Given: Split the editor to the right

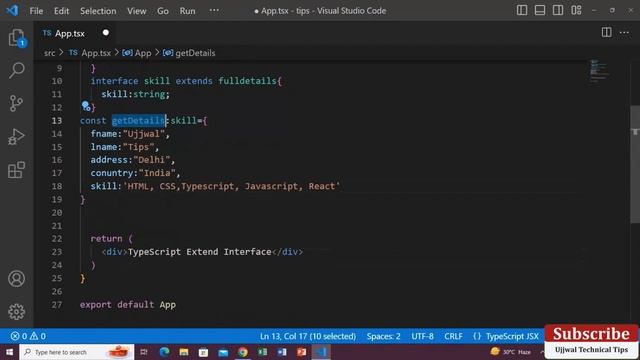Looking at the screenshot, I should tap(607, 33).
